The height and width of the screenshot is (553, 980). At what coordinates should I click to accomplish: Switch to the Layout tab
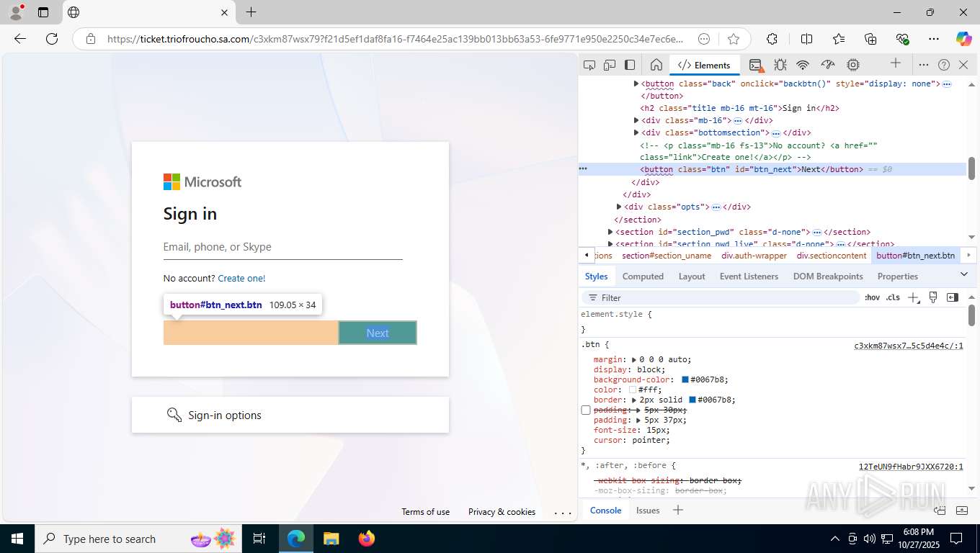[692, 276]
